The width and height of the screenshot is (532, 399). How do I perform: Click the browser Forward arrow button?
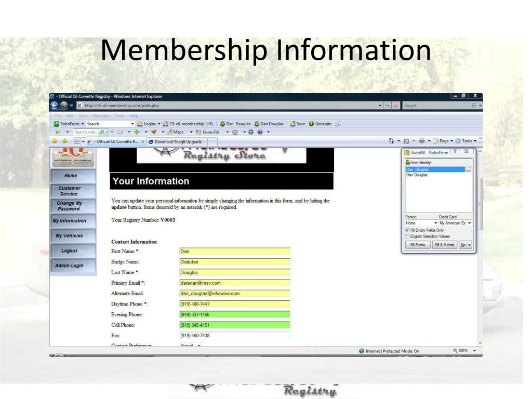pyautogui.click(x=64, y=105)
